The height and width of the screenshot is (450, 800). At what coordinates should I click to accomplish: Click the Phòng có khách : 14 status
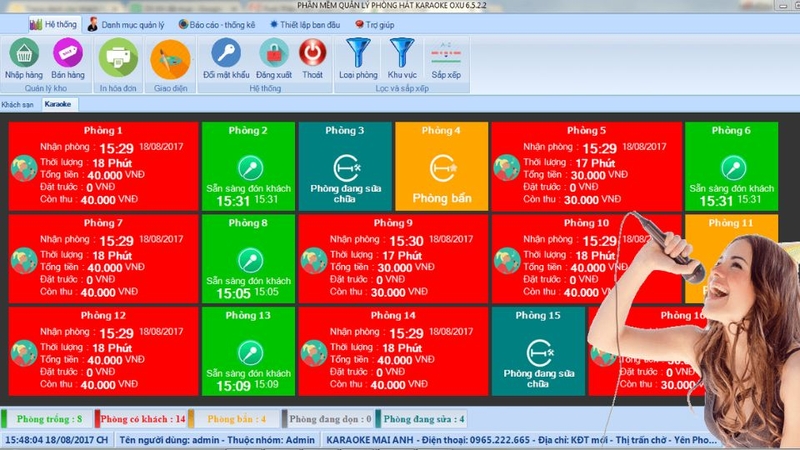[143, 419]
